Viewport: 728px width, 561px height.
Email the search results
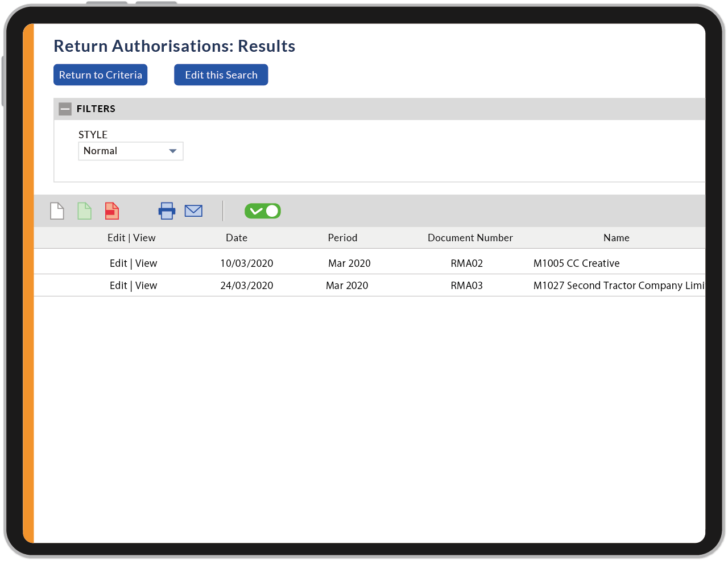[x=193, y=211]
